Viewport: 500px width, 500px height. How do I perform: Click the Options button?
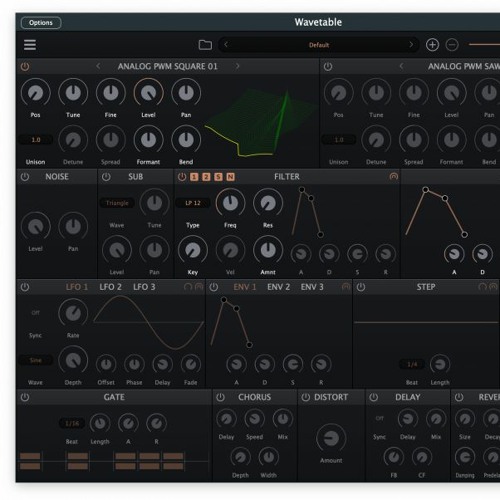(41, 23)
